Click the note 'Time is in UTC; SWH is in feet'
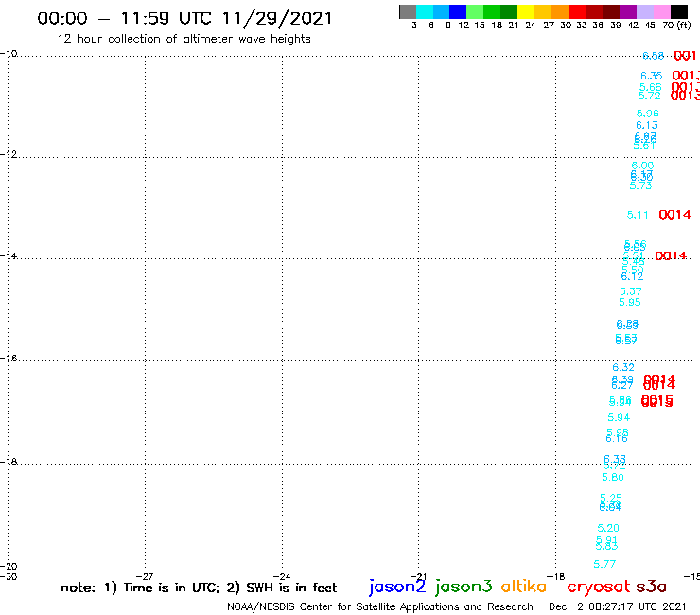This screenshot has height=615, width=700. point(199,588)
